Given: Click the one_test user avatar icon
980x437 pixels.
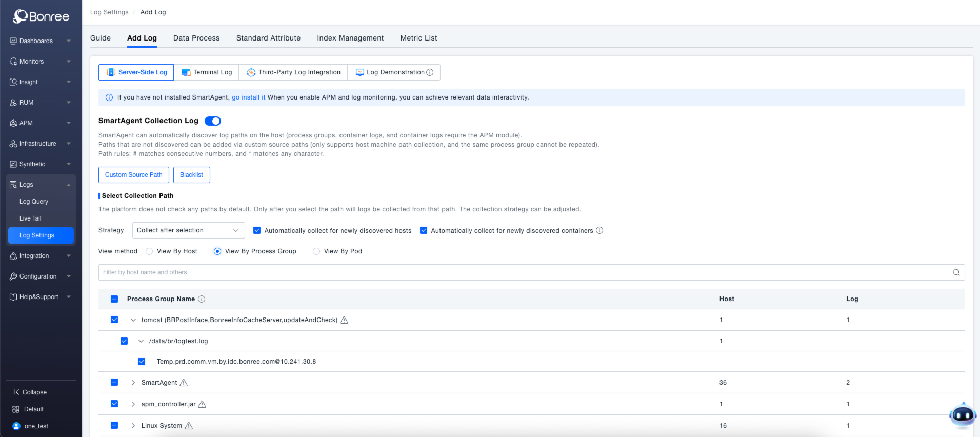Looking at the screenshot, I should pos(16,426).
